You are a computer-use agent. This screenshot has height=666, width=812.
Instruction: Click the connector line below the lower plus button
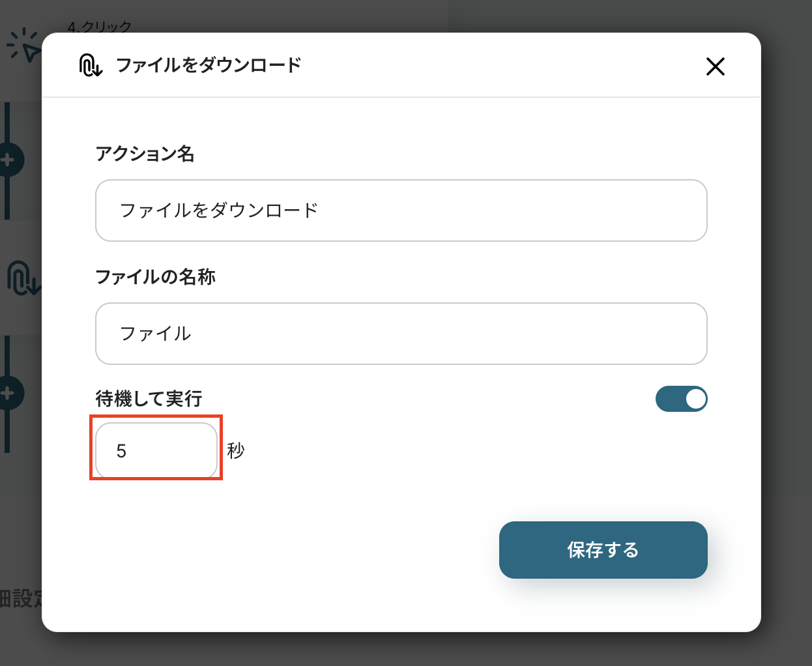[x=7, y=431]
